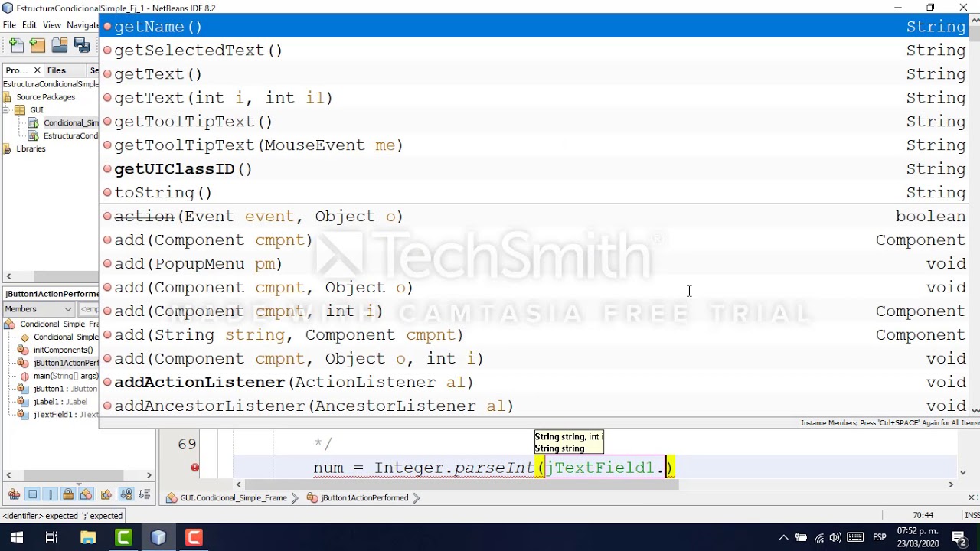
Task: Toggle Show Inherited Members in Navigator
Action: (14, 494)
